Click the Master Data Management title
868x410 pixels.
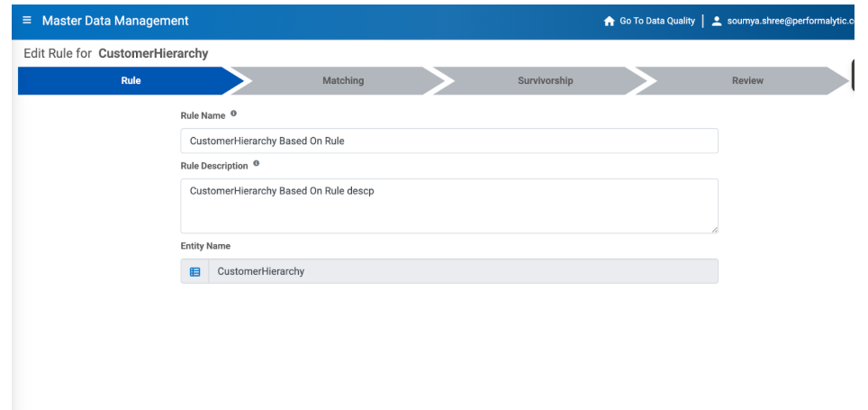click(115, 21)
